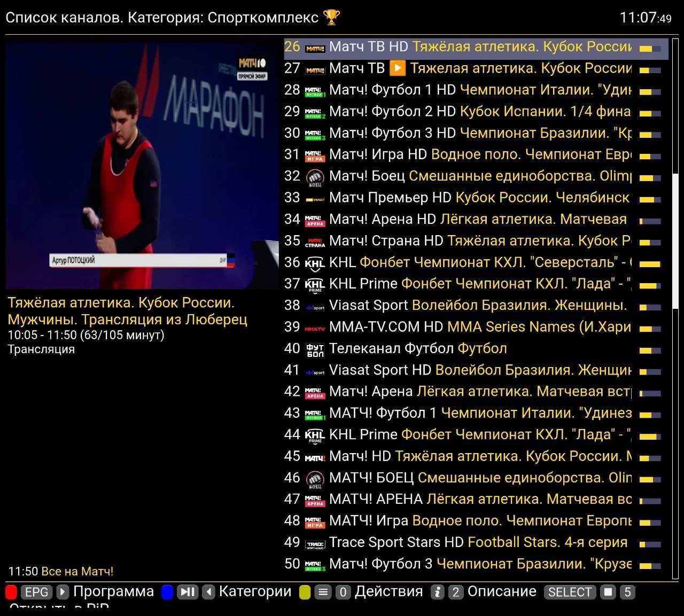Click the red remote button icon

[11, 592]
